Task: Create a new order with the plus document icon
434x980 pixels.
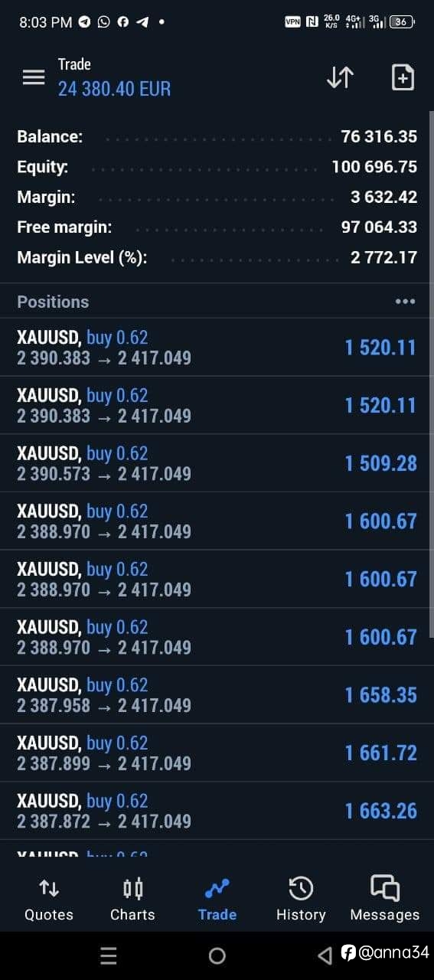Action: point(403,77)
